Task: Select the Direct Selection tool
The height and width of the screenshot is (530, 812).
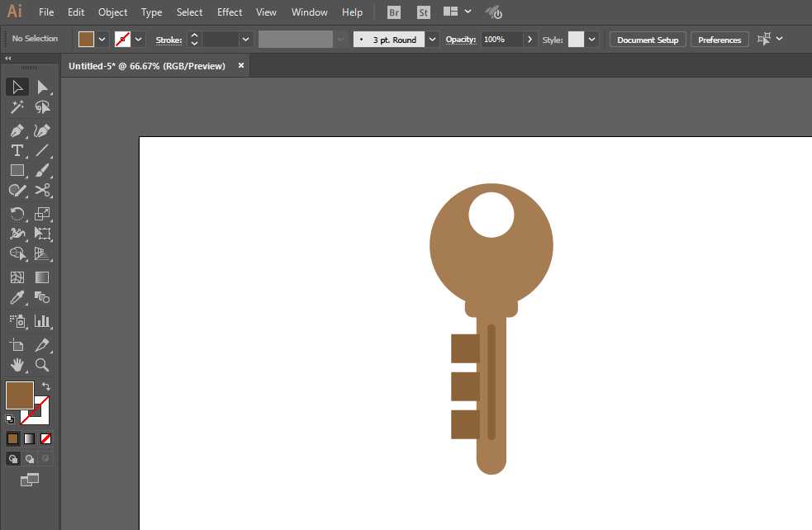Action: [42, 87]
